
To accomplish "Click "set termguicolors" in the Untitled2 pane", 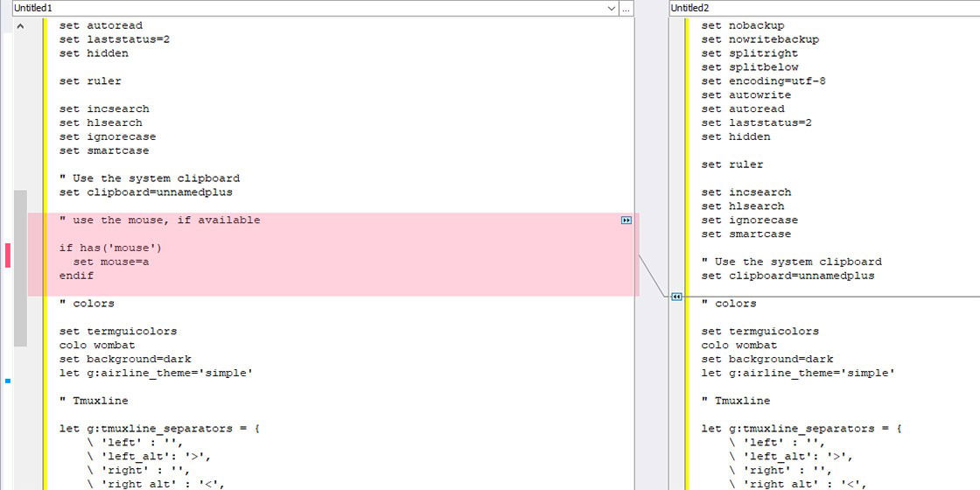I will pyautogui.click(x=760, y=332).
